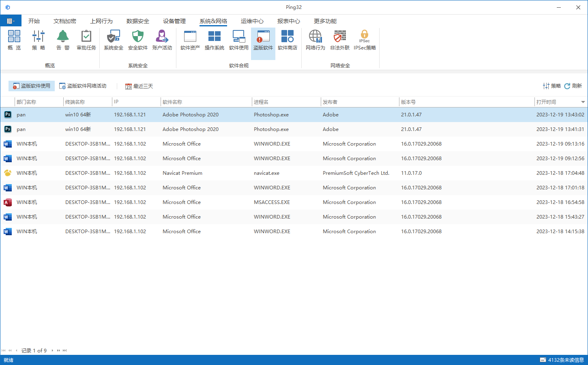
Task: Switch to the 设备管理 ribbon tab
Action: [x=174, y=21]
